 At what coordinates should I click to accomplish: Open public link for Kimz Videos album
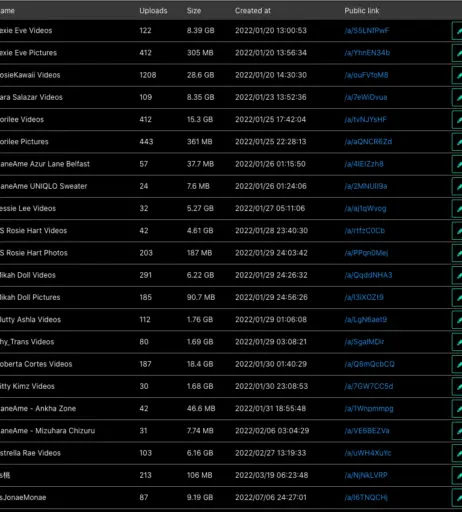(x=369, y=386)
